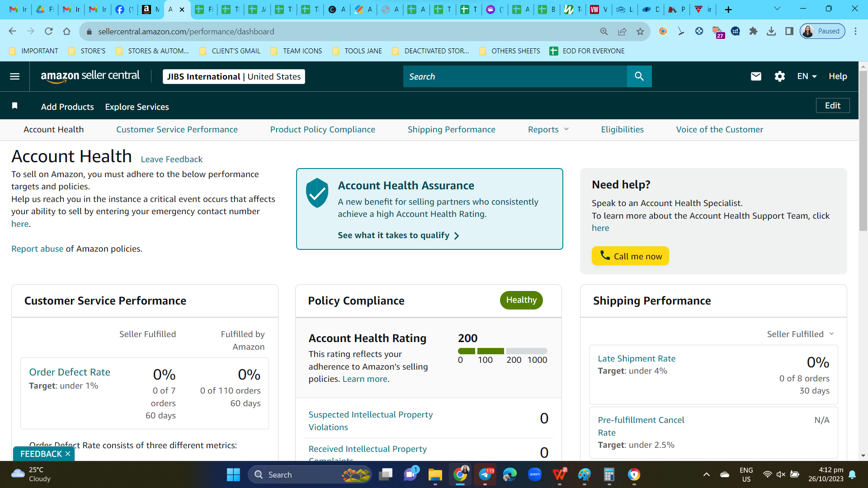The image size is (868, 488).
Task: Open Eligibilities tab
Action: tap(622, 130)
